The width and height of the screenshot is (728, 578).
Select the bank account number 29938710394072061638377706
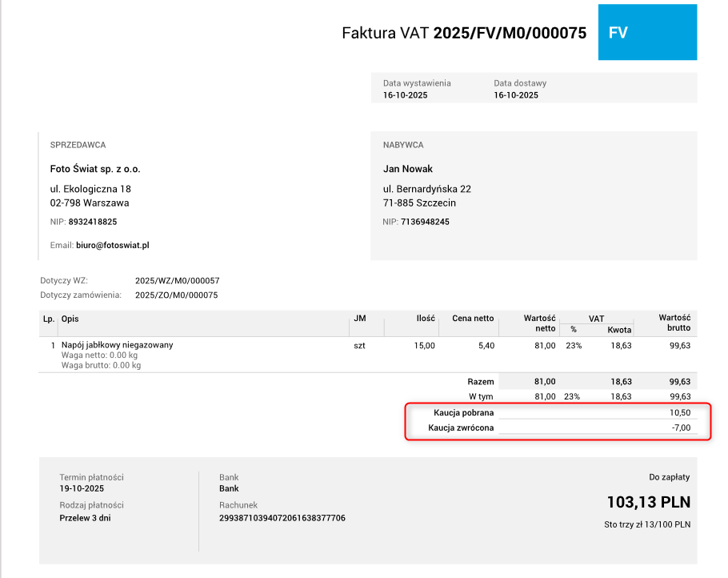point(283,519)
